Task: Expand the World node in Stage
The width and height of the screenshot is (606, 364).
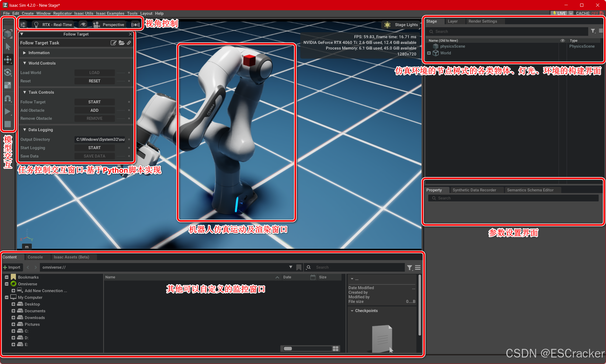Action: click(x=429, y=53)
